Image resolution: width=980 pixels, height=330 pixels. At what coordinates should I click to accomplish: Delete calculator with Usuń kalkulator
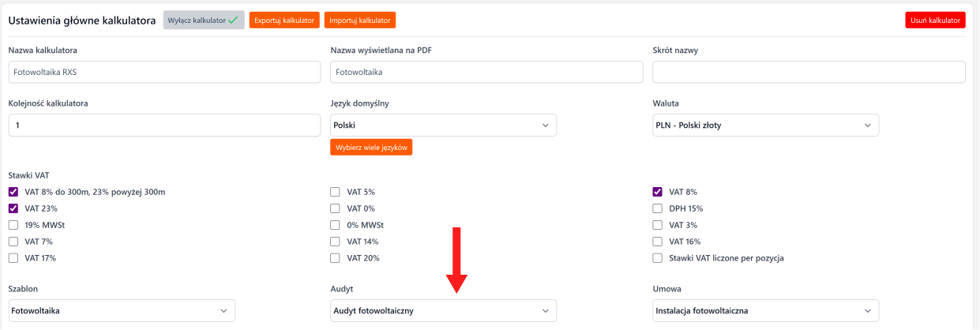point(935,21)
